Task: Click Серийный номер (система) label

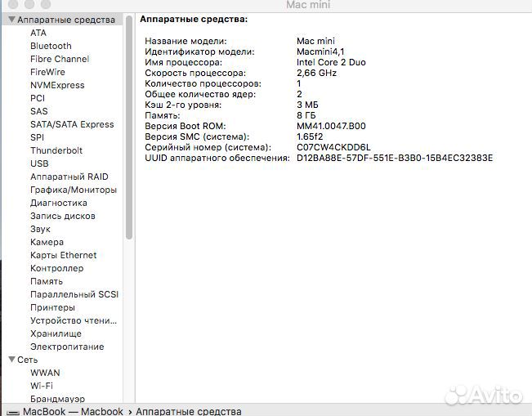Action: [208, 148]
